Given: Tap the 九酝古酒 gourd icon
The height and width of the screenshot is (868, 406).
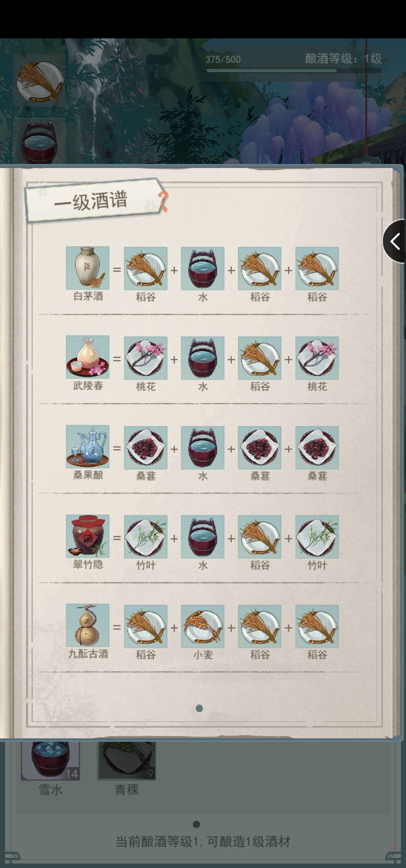Looking at the screenshot, I should point(88,625).
